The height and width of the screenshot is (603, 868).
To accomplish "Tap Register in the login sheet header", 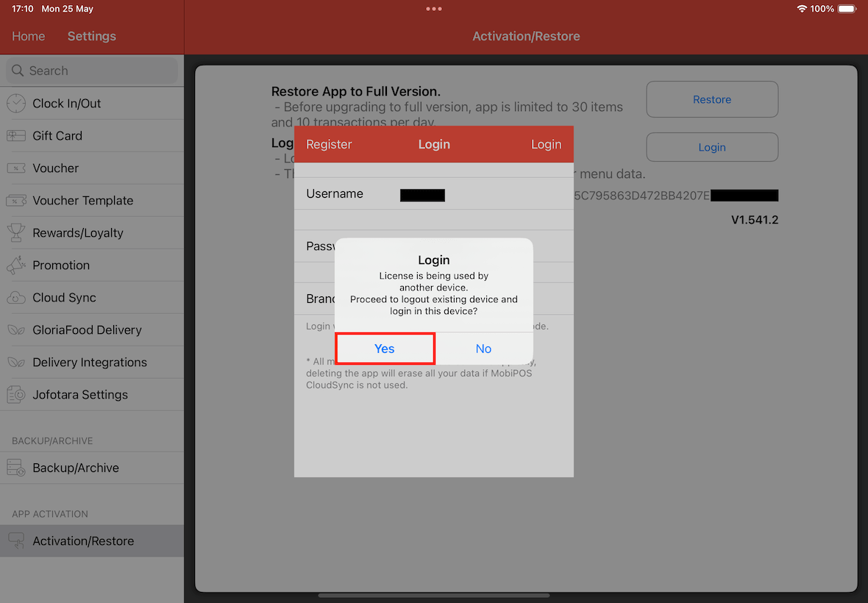I will pos(329,144).
